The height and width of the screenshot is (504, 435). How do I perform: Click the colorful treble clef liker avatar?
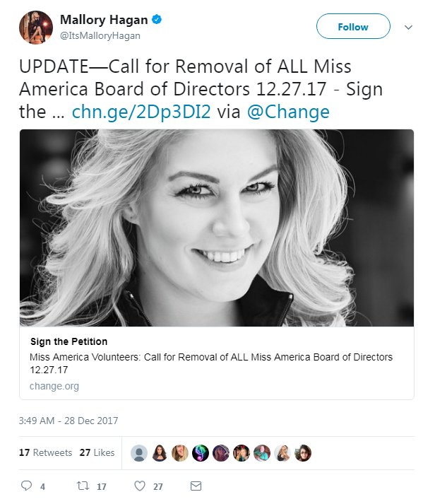coord(201,453)
